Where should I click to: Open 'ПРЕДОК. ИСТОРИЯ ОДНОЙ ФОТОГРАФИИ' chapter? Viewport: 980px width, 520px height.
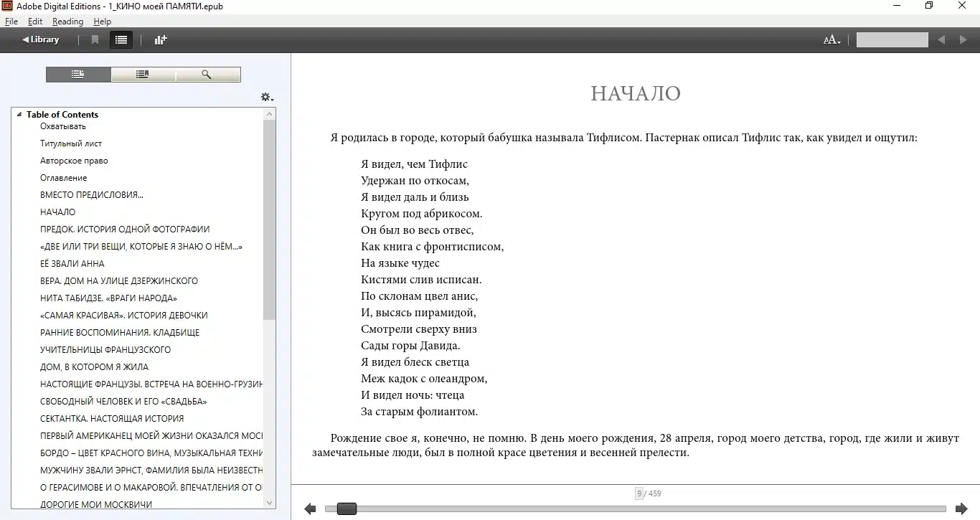(125, 230)
